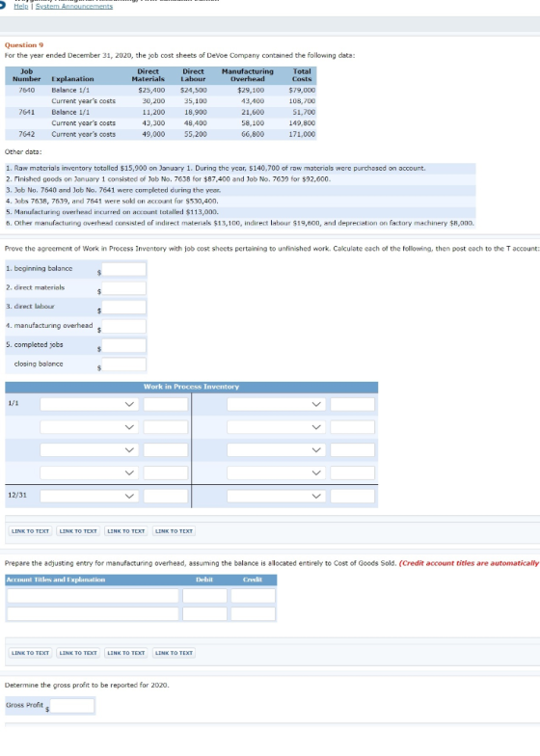Open the fourth credit-side account dropdown
Image resolution: width=540 pixels, height=756 pixels.
pyautogui.click(x=276, y=472)
